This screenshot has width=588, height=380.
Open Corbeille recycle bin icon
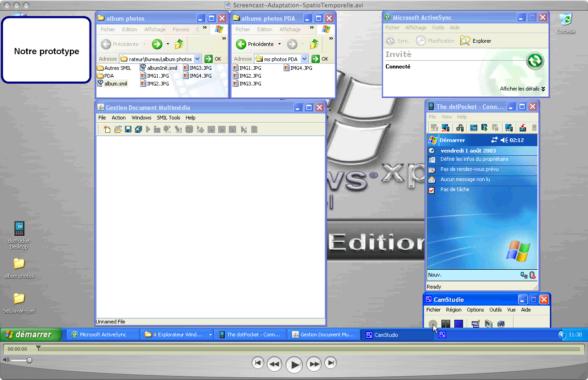[566, 19]
